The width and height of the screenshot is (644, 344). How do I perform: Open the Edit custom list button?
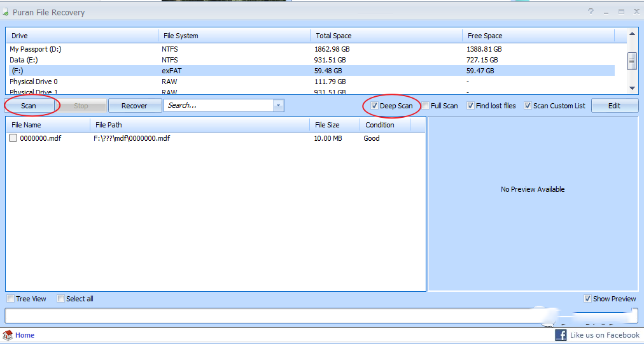click(x=615, y=106)
